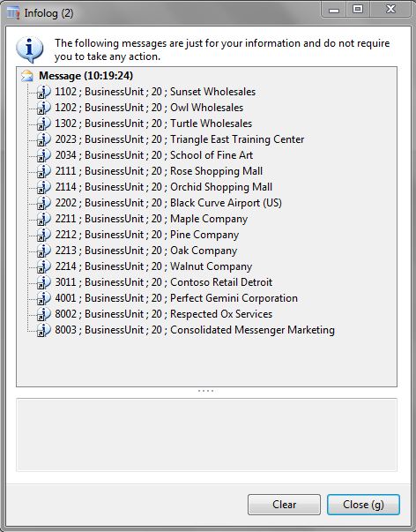Click the Clear button
416x532 pixels.
pos(284,505)
